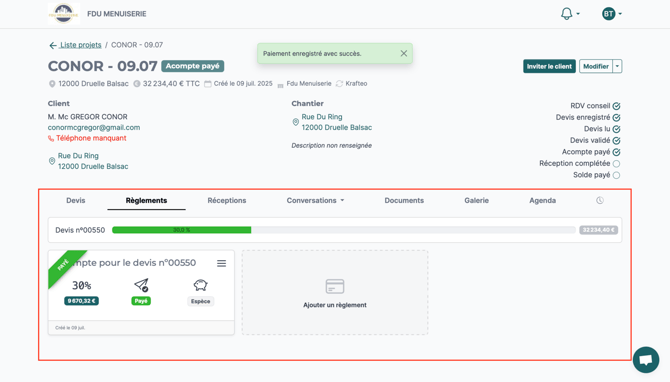Mark Solde payé as done
670x382 pixels.
[x=616, y=175]
